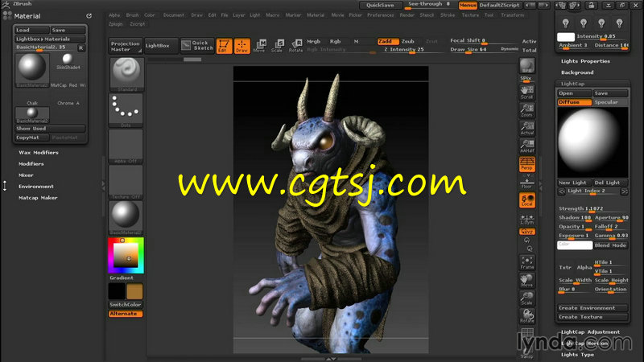Viewport: 644px width, 362px height.
Task: Expand the Modifiers section
Action: coord(31,164)
